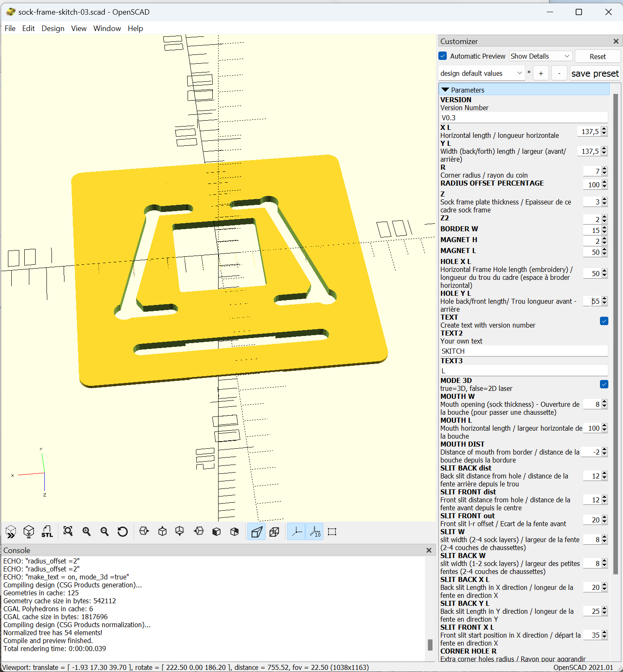Click the Version Number text field
The width and height of the screenshot is (623, 672).
pos(523,118)
